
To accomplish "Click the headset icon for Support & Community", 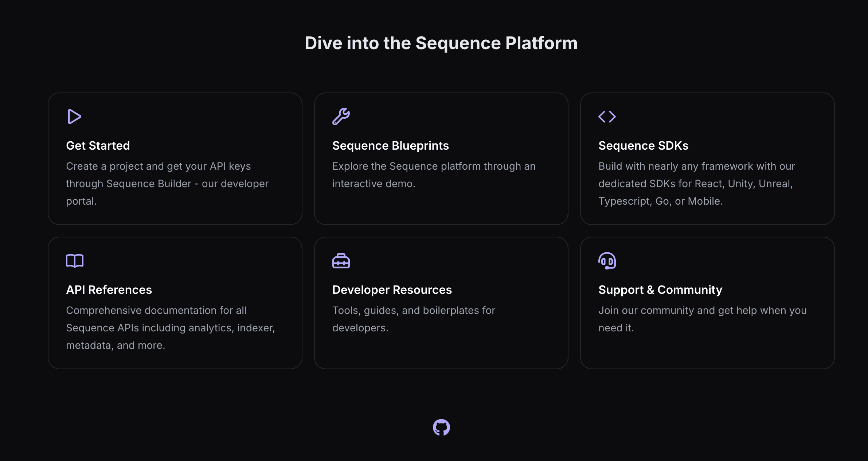I will [607, 260].
